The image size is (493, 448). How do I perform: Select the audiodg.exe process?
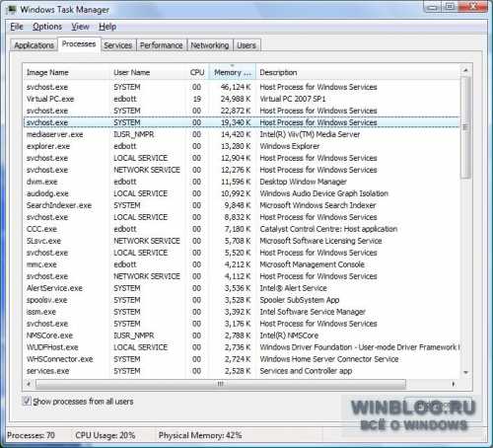(x=242, y=193)
